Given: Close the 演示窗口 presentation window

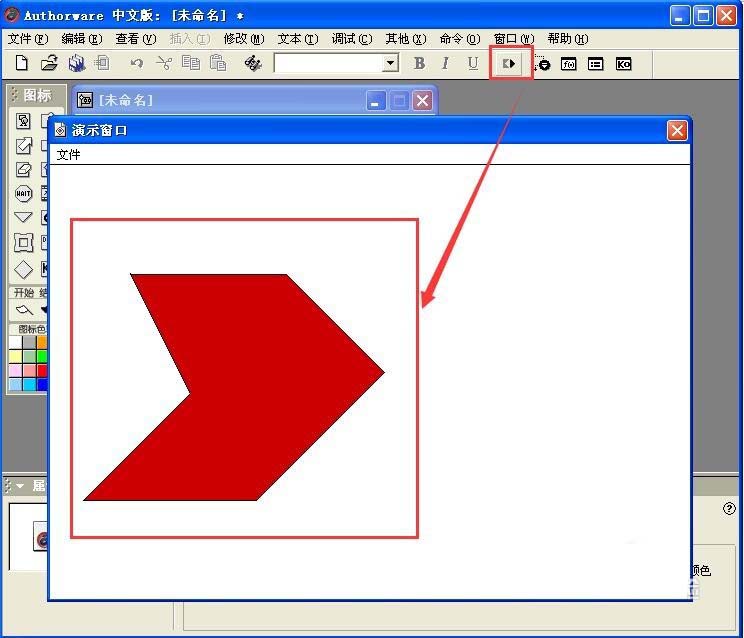Looking at the screenshot, I should click(x=677, y=130).
